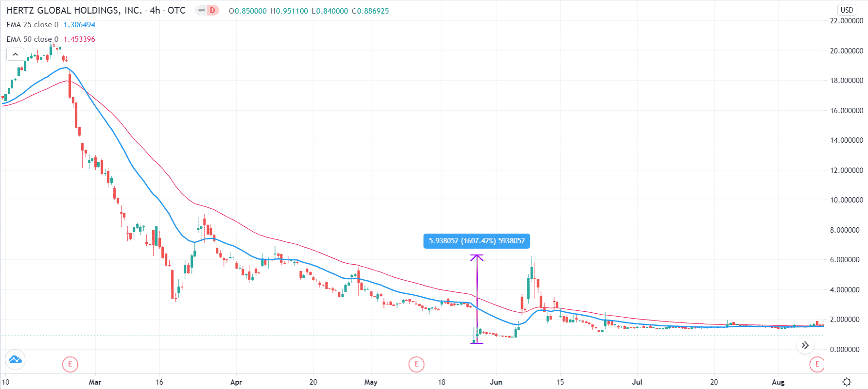868x389 pixels.
Task: Click the 6.000000 price axis label
Action: click(847, 260)
